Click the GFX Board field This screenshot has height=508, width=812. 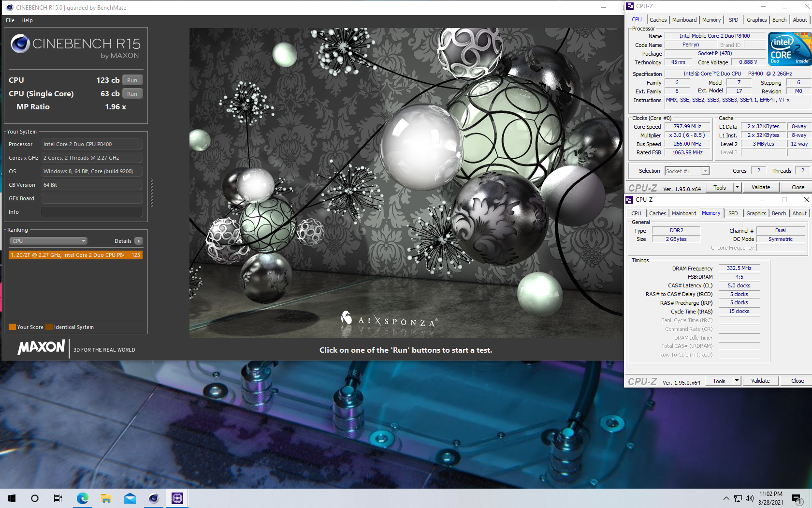click(92, 198)
